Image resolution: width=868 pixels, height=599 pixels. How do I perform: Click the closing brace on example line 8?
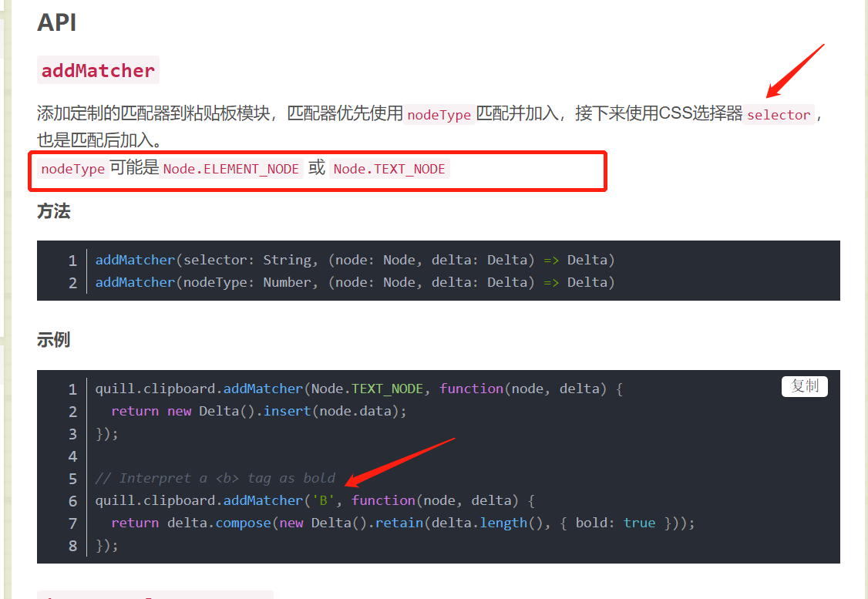[x=101, y=545]
